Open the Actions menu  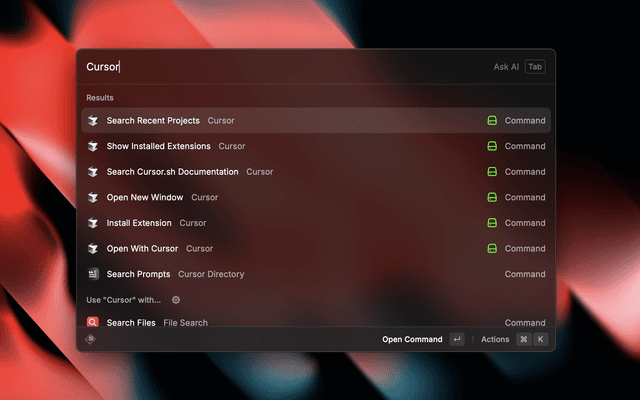(495, 339)
